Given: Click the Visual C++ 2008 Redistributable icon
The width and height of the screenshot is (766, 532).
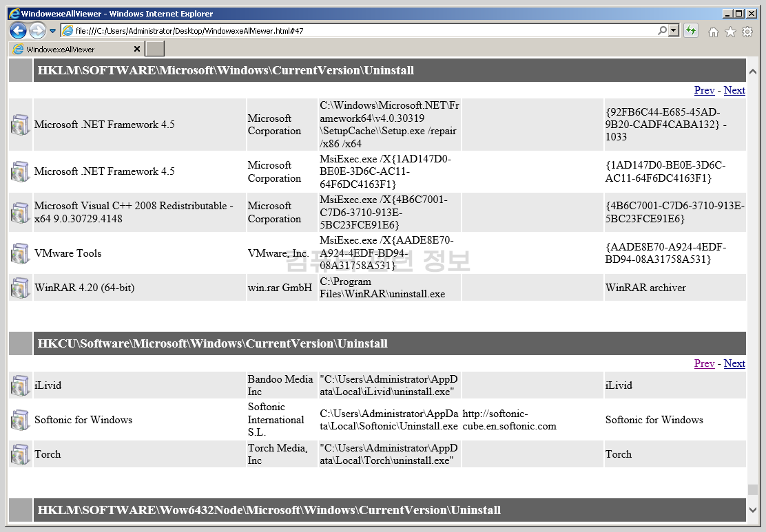Looking at the screenshot, I should [20, 212].
